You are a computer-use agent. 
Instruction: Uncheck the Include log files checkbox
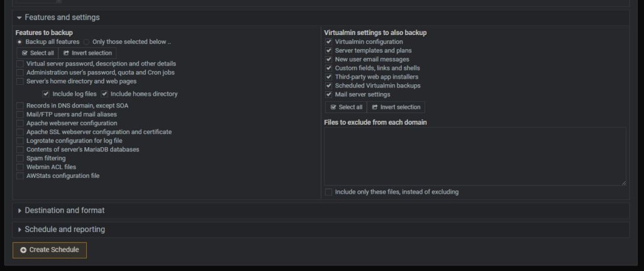[46, 94]
